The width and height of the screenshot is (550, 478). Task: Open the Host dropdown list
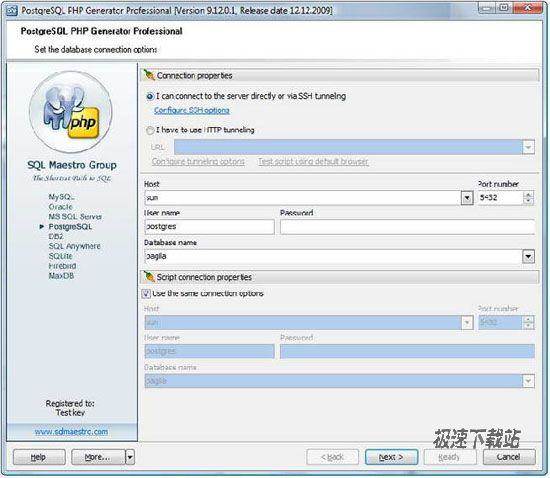(x=467, y=198)
